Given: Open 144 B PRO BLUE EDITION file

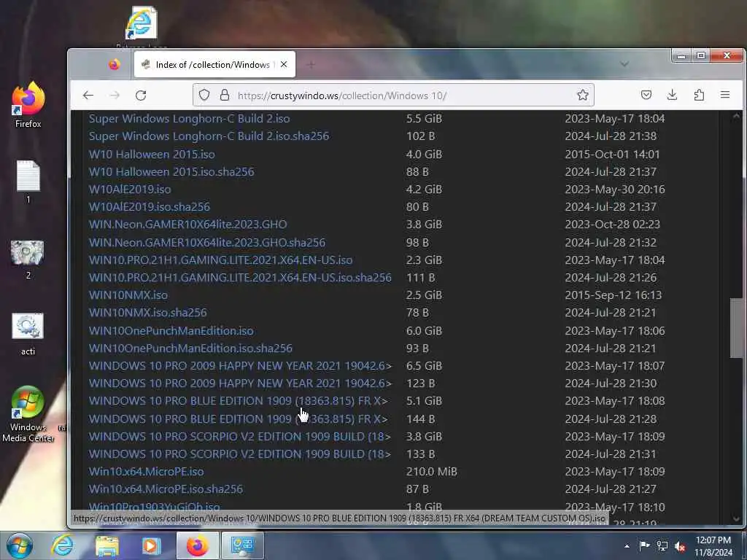Looking at the screenshot, I should (239, 419).
